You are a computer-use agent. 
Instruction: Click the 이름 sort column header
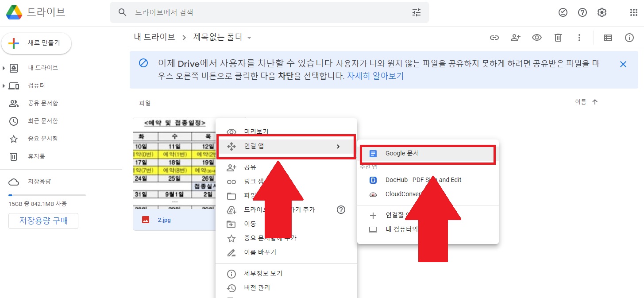581,102
